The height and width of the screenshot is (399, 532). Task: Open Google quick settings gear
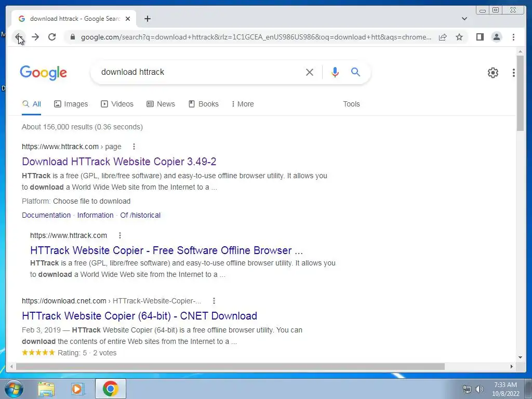point(493,73)
